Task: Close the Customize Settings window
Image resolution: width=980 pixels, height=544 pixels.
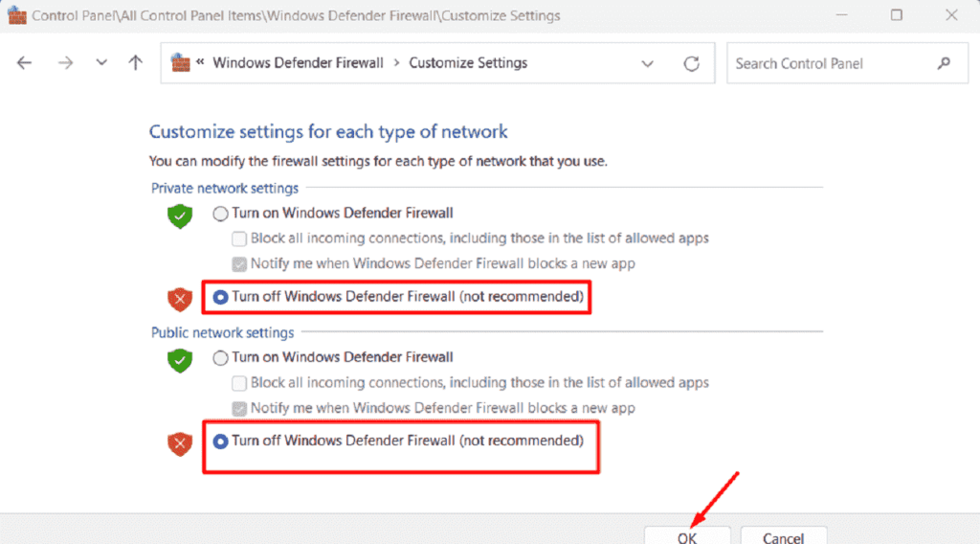Action: [x=952, y=15]
